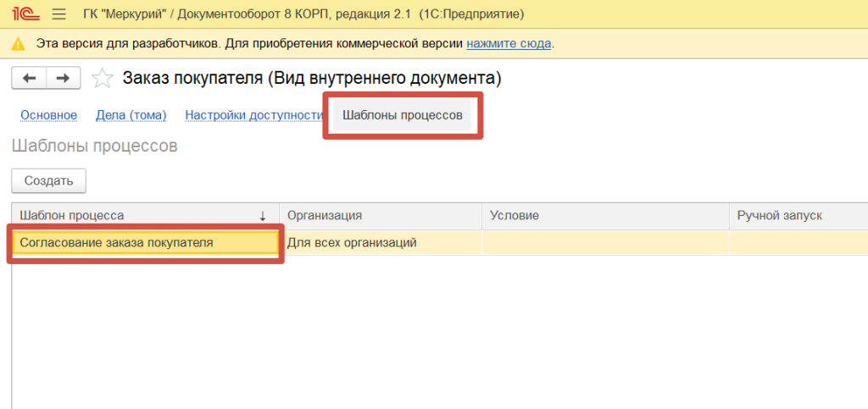Click empty Условие cell in first row

(x=605, y=243)
